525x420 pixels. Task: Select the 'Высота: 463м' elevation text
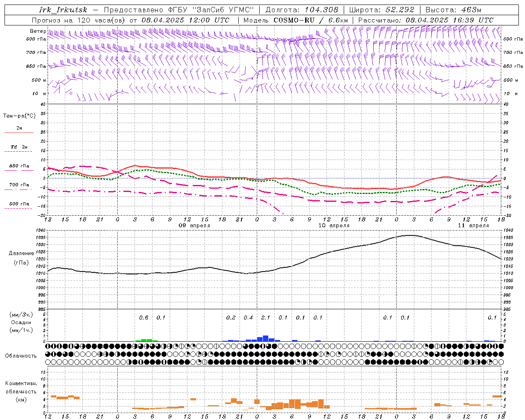(453, 10)
